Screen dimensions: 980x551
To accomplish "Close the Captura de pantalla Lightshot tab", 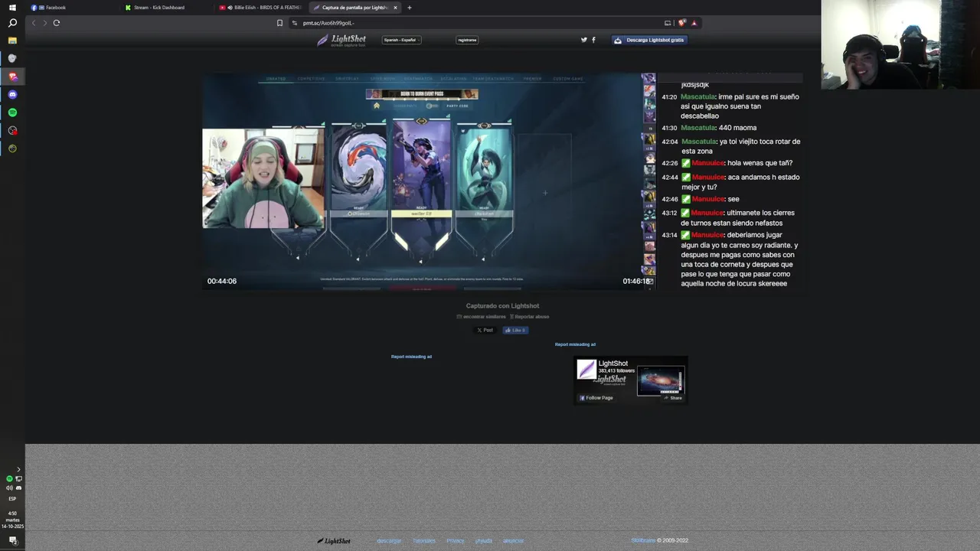I will pos(395,8).
